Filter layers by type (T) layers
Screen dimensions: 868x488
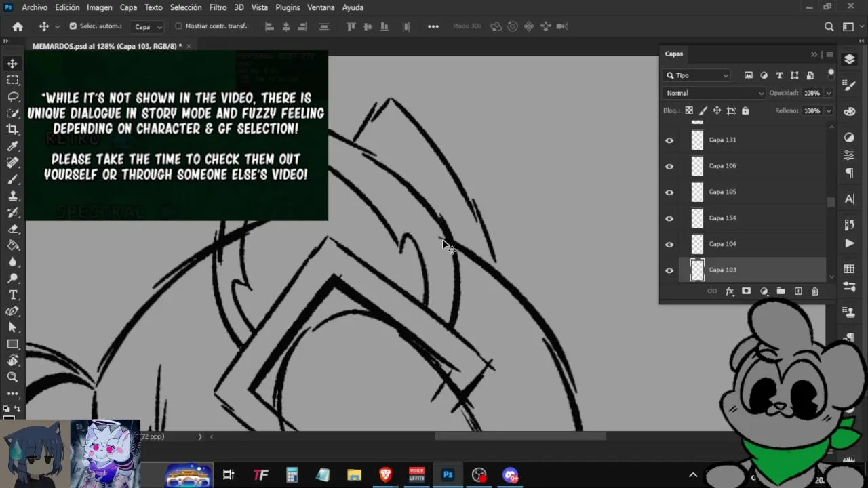pyautogui.click(x=779, y=75)
